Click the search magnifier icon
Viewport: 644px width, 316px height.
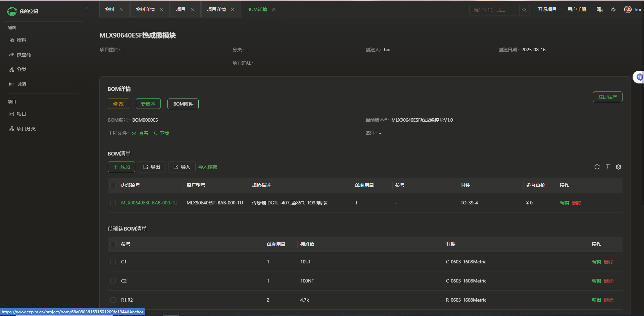(x=524, y=10)
